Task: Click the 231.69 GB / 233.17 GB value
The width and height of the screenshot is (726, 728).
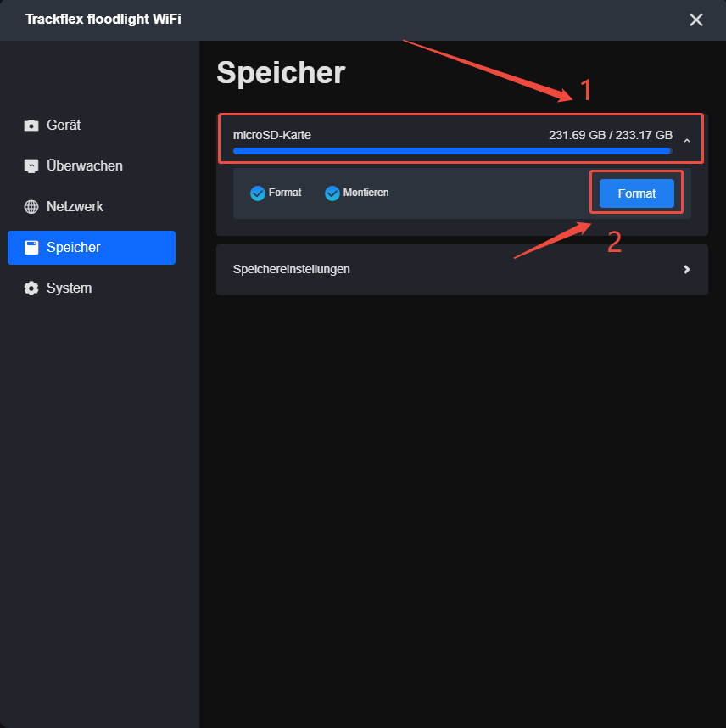Action: pos(611,135)
